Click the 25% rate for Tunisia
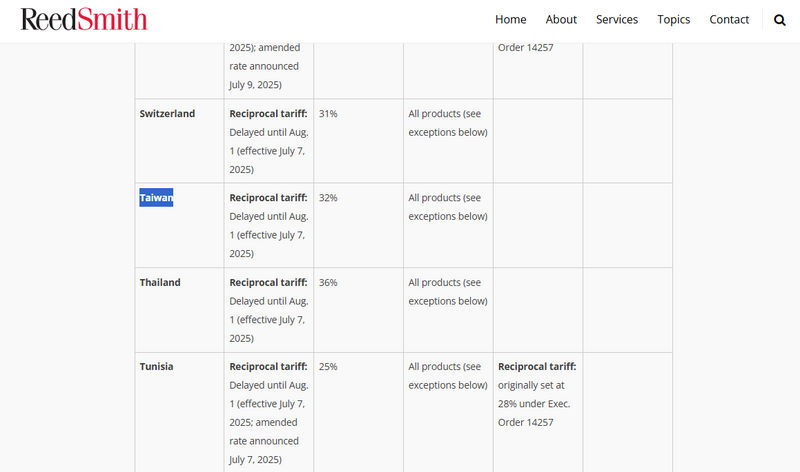Viewport: 800px width, 472px height. coord(328,366)
